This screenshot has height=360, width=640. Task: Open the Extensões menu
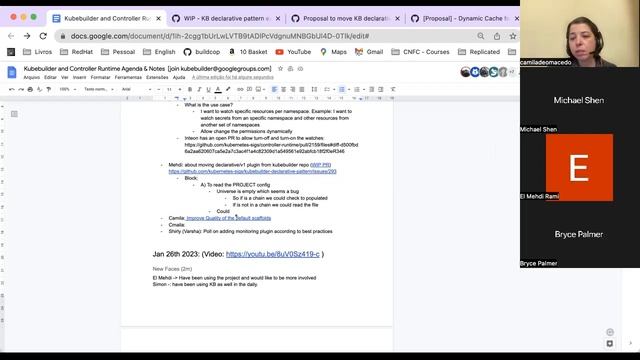coord(157,77)
